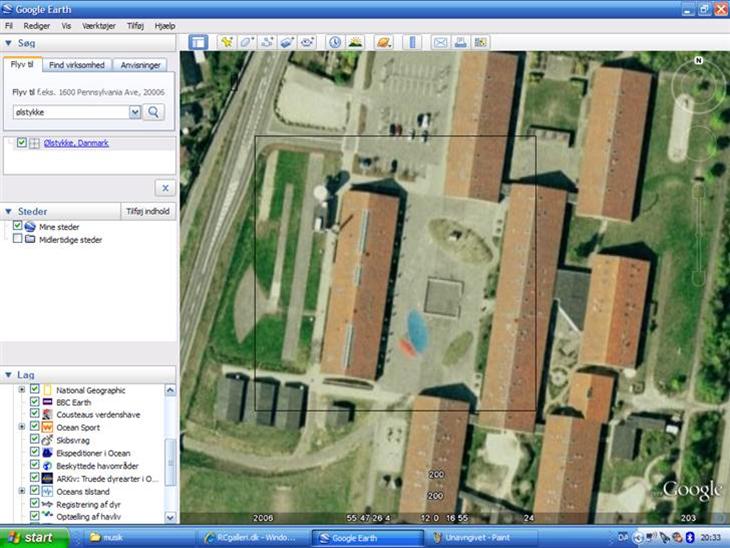Viewport: 730px width, 548px height.
Task: Switch to the Anvisninger tab
Action: (140, 65)
